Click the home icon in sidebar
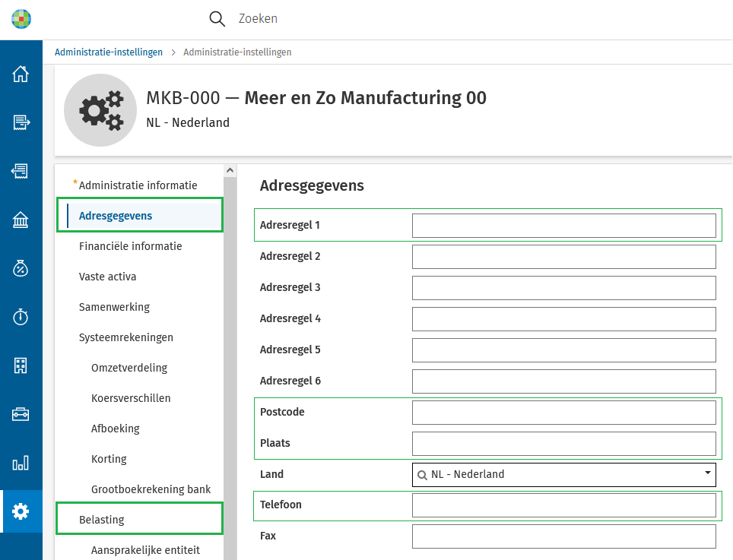733x560 pixels. (x=21, y=74)
